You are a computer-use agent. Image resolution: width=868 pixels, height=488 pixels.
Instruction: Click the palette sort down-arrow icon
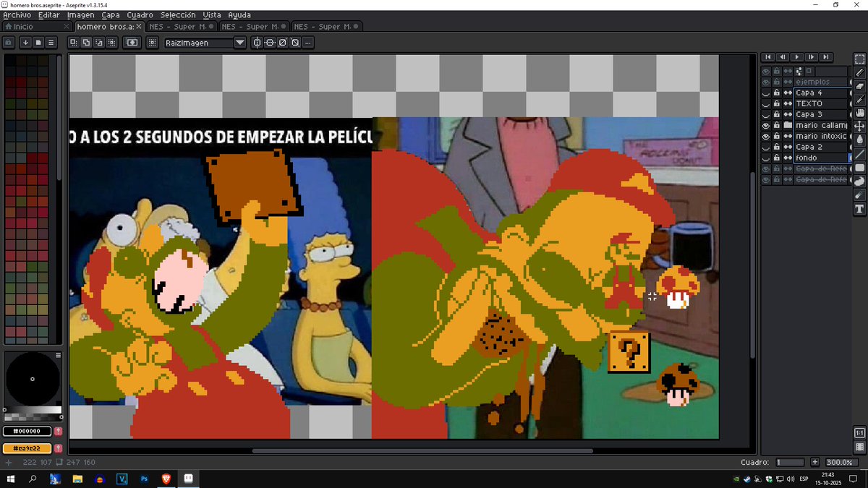[x=25, y=43]
